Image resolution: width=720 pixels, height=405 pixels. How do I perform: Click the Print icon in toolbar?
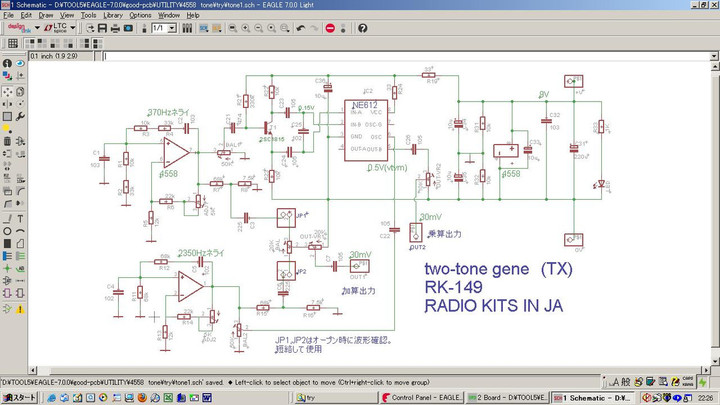point(115,28)
